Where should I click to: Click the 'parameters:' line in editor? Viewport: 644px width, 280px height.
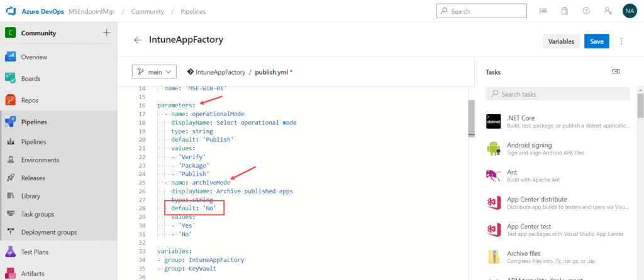176,105
